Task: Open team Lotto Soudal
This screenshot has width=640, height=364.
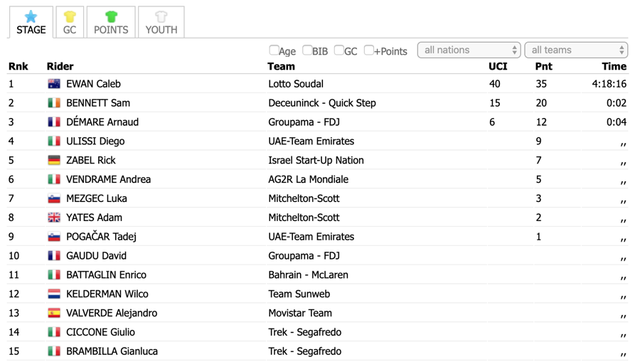Action: tap(296, 84)
